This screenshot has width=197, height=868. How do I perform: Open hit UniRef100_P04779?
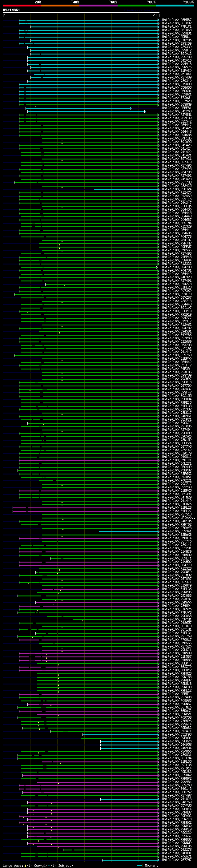[x=177, y=565]
